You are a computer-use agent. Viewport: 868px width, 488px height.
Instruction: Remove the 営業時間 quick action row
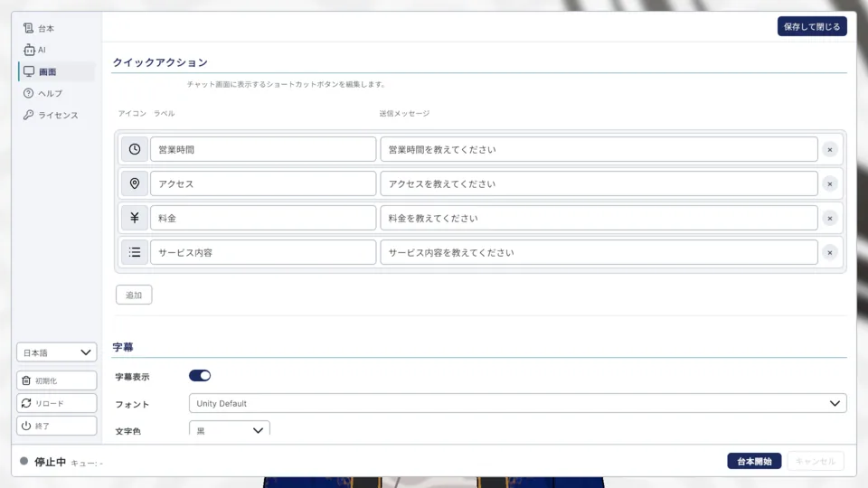829,149
